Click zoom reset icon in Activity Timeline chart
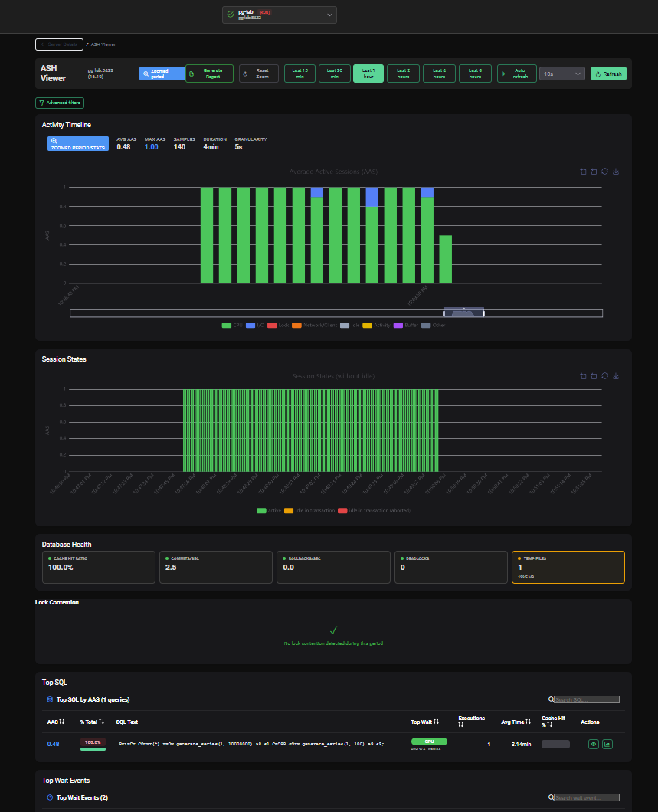Viewport: 658px width, 812px height. tap(594, 172)
